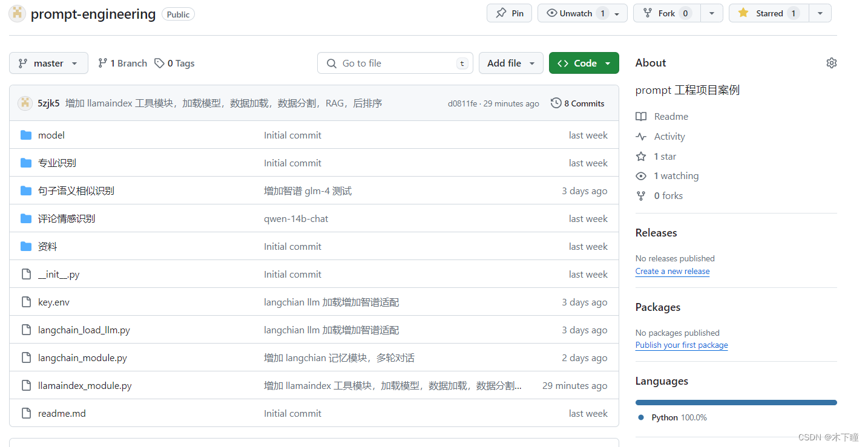Open the 5zjk5 author profile link

[48, 103]
